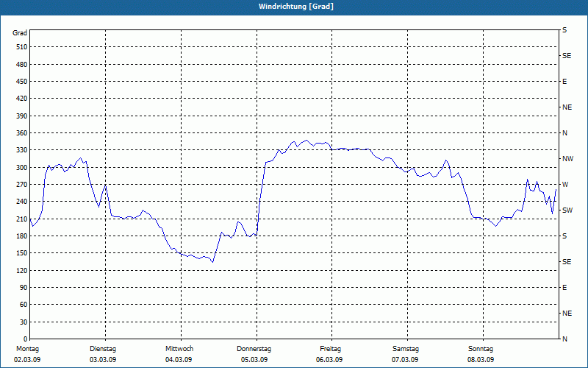Click the 60 value on the left axis
588x368 pixels.
click(x=24, y=305)
